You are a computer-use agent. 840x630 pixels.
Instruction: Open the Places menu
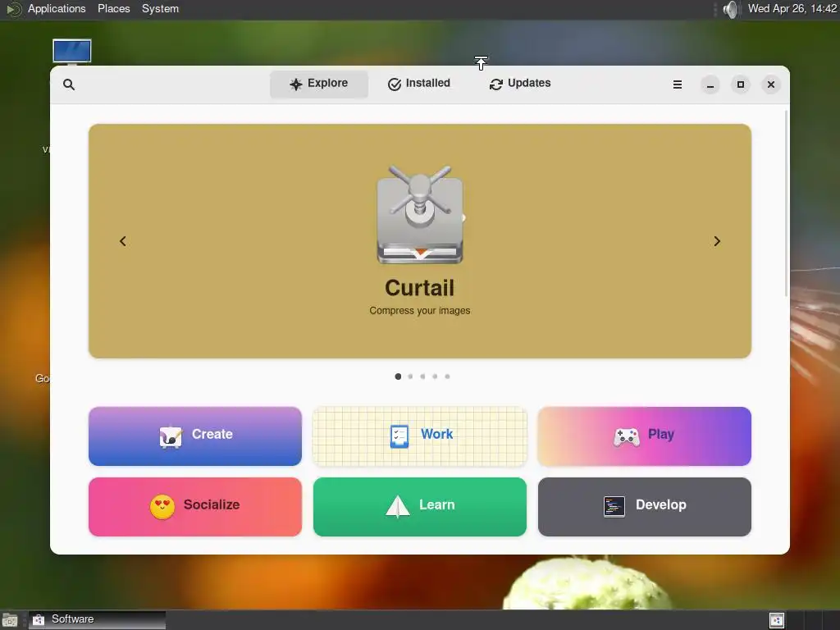click(x=113, y=8)
